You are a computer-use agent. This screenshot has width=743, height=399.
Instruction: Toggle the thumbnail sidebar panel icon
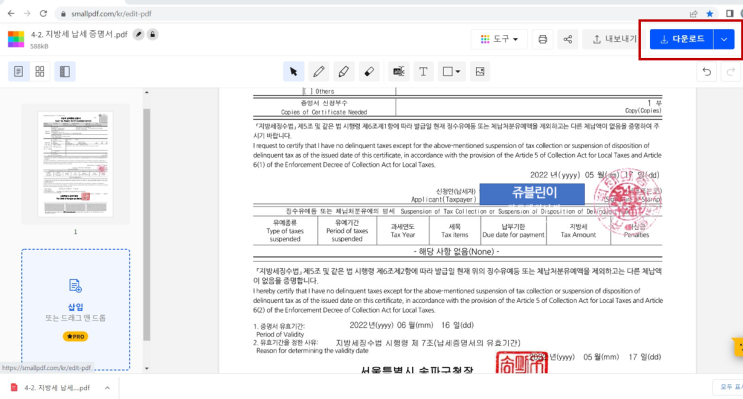(65, 72)
